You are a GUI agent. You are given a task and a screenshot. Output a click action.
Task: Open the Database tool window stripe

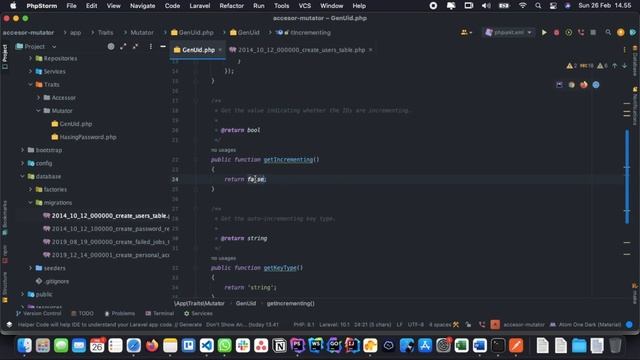click(635, 60)
